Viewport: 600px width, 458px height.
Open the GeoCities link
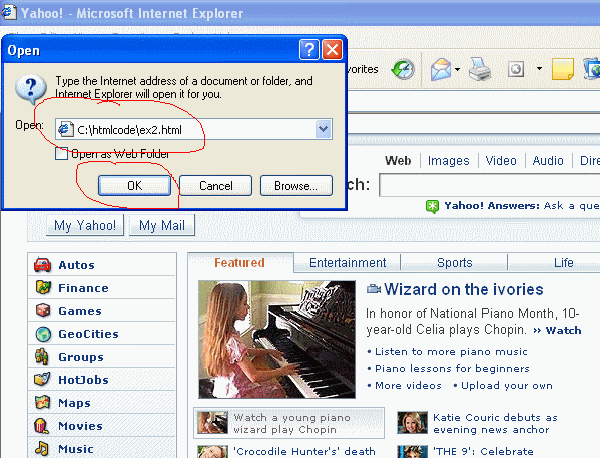tap(88, 334)
